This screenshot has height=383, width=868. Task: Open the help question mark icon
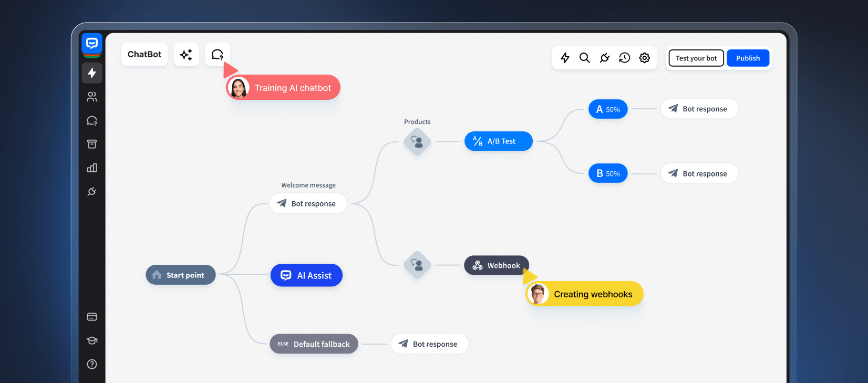tap(92, 364)
